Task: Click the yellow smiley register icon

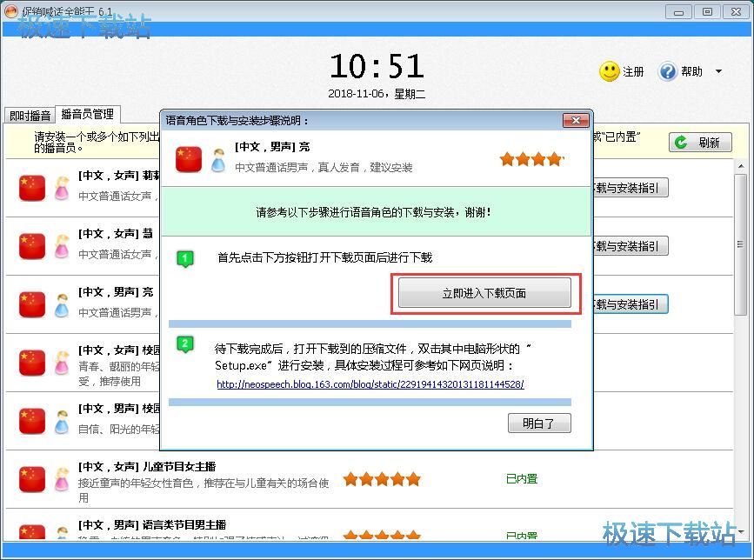Action: [x=609, y=71]
